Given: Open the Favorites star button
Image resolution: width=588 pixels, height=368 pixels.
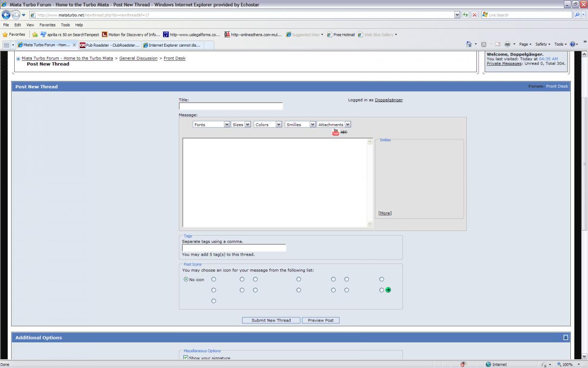Looking at the screenshot, I should (14, 34).
